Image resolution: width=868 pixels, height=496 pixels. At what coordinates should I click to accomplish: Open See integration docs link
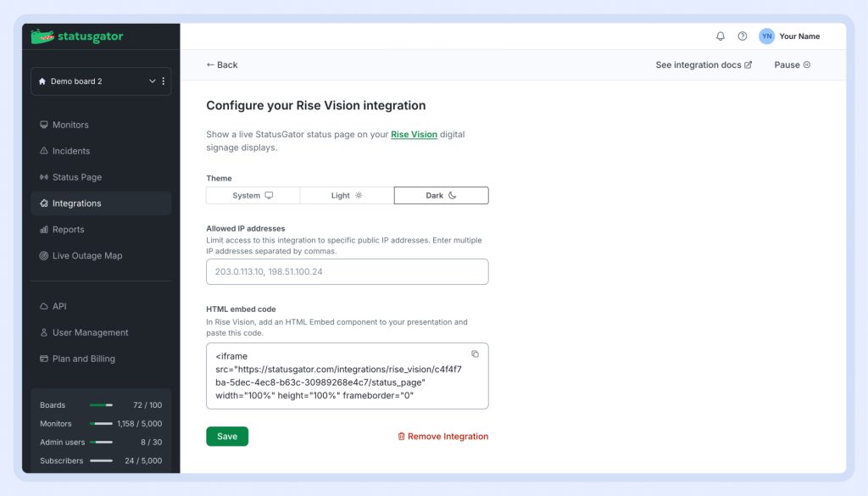click(x=704, y=64)
